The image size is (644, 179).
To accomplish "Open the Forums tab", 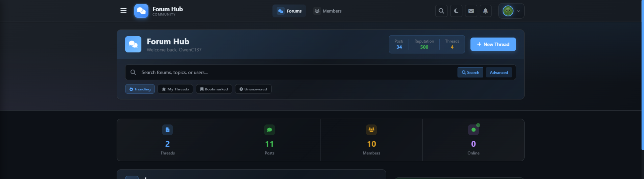I will click(289, 11).
